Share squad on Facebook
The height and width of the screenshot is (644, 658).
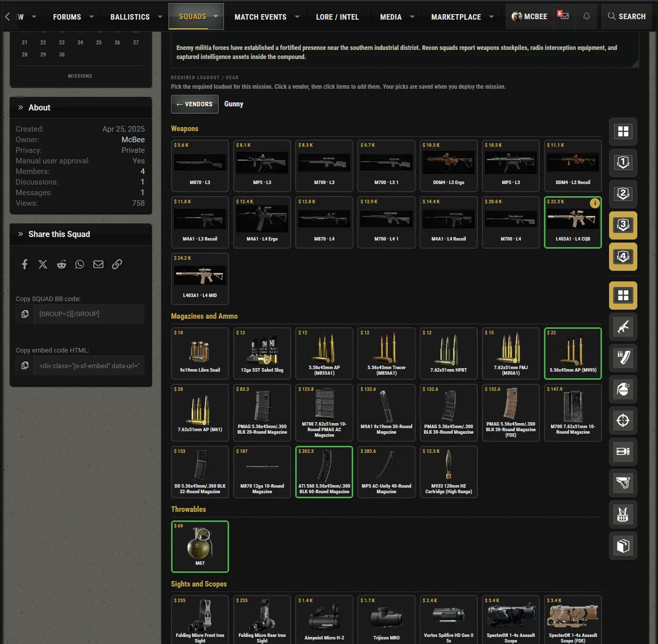tap(25, 264)
